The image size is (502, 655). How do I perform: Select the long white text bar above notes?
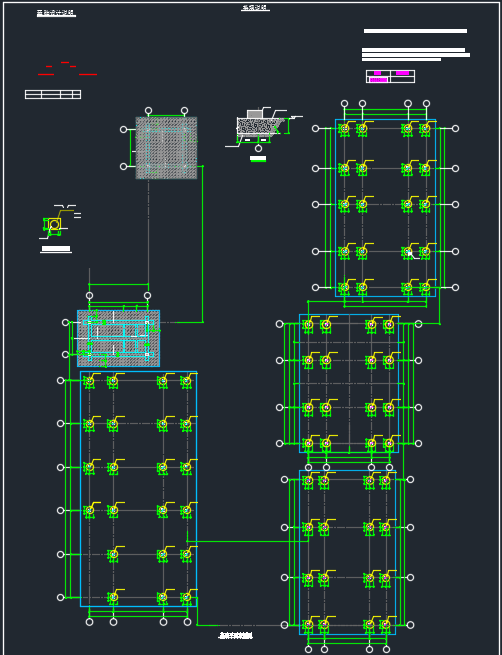coord(416,31)
